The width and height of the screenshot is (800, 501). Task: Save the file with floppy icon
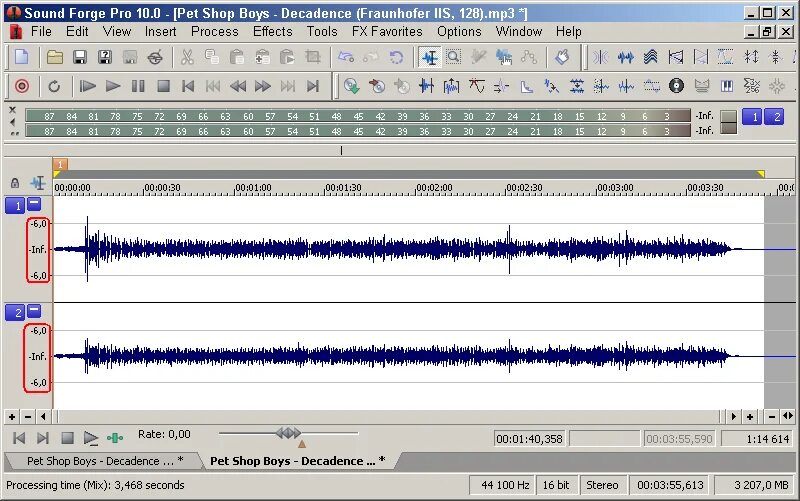pyautogui.click(x=80, y=57)
